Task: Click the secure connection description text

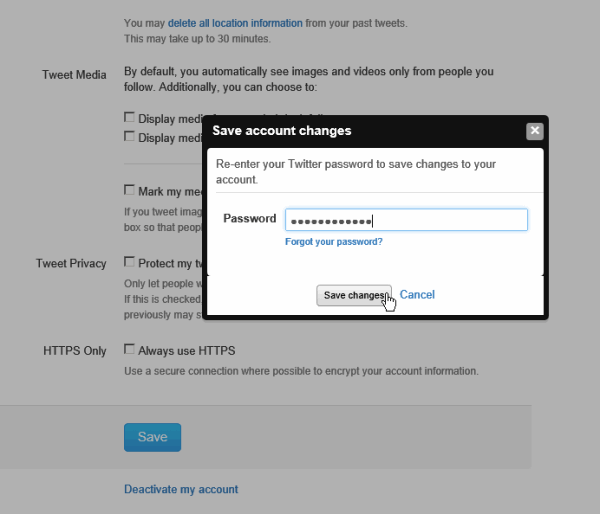Action: (x=301, y=371)
